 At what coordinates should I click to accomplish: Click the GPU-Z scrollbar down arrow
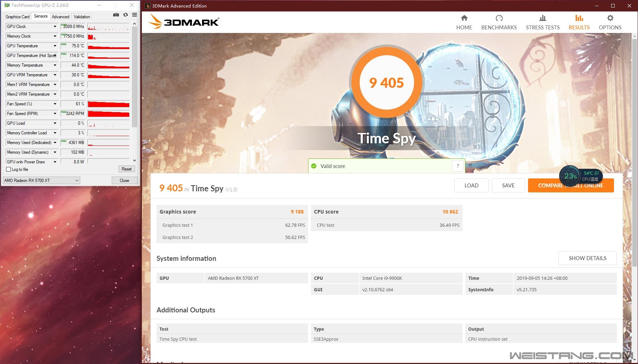[x=135, y=161]
